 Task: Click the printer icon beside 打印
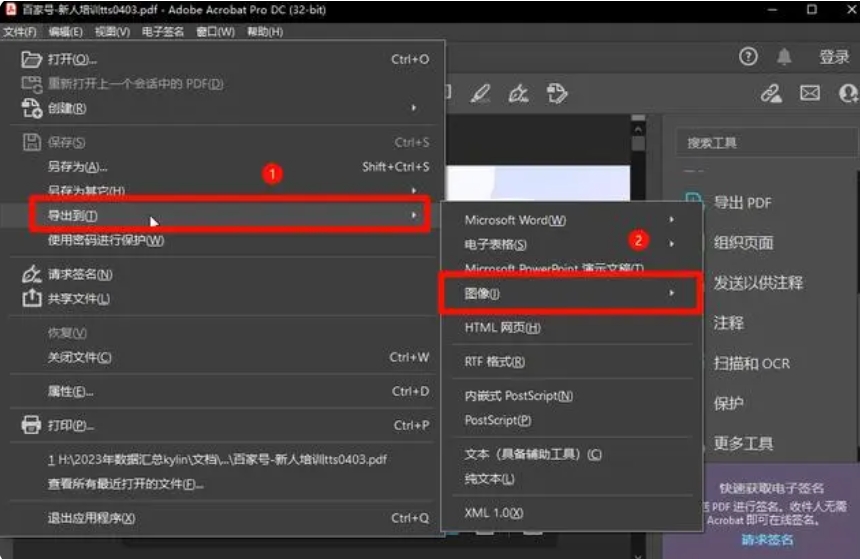coord(31,425)
